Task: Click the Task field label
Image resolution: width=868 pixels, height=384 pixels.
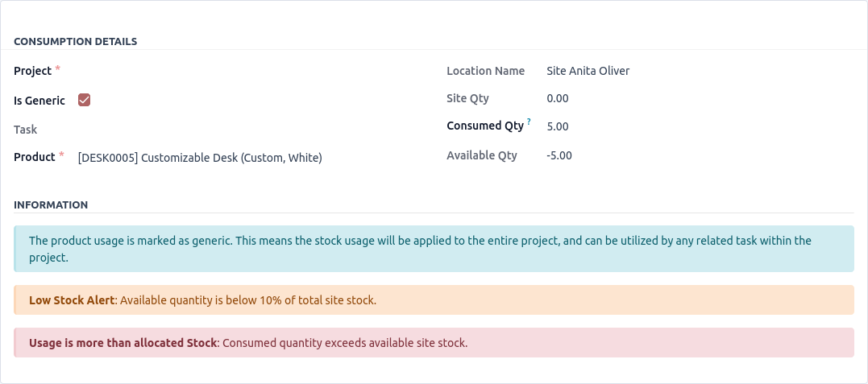Action: (x=26, y=130)
